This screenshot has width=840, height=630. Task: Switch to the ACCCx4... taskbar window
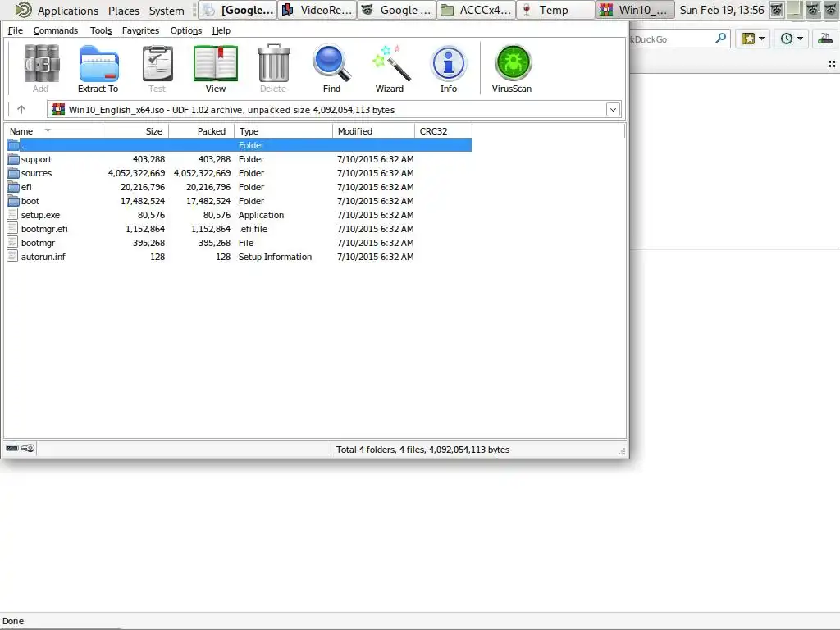477,10
